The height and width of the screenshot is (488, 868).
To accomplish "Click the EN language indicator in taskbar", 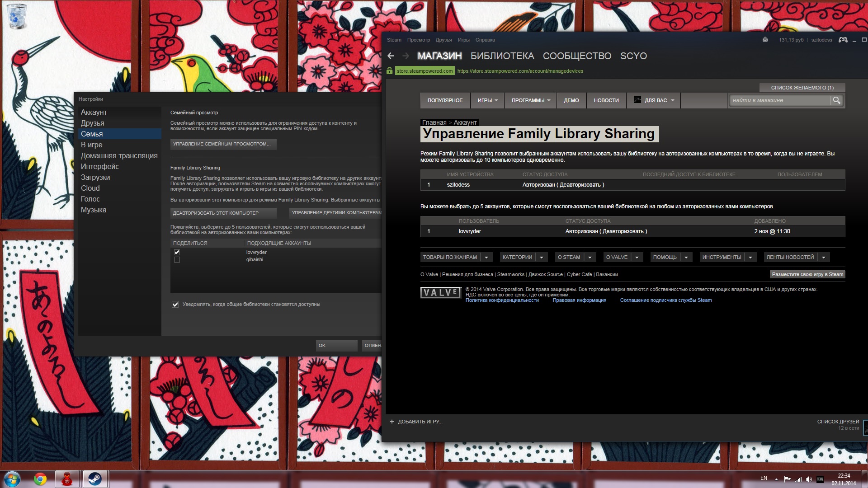I will pos(764,478).
